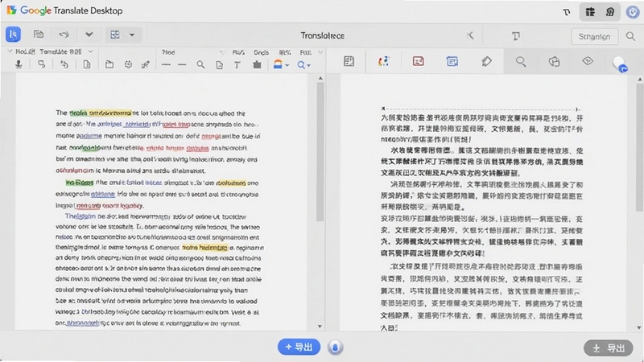
Task: Click the layout panel icon in right toolbar
Action: coord(349,62)
